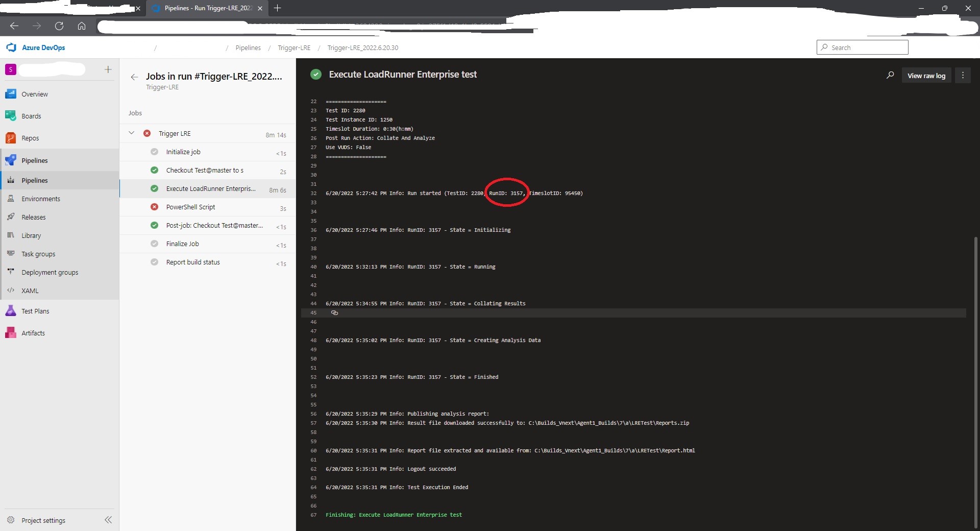
Task: Click the search magnifier icon in log header
Action: (x=890, y=75)
